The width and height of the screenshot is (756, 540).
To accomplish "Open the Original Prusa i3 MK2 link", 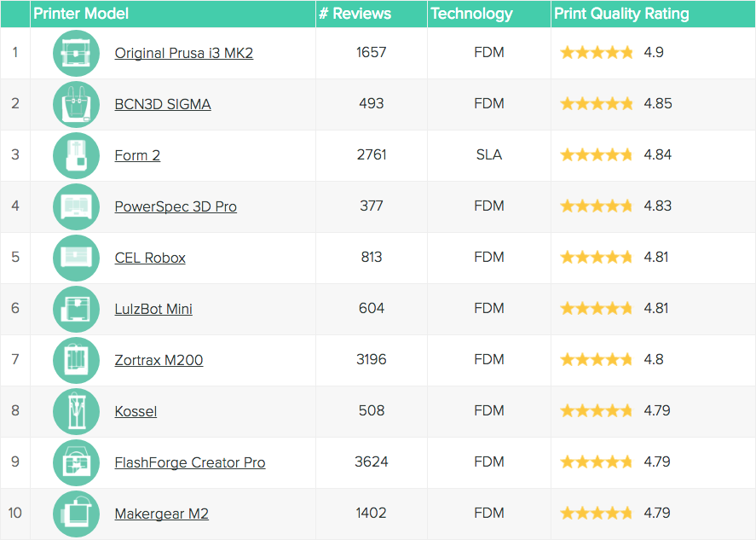I will point(184,53).
